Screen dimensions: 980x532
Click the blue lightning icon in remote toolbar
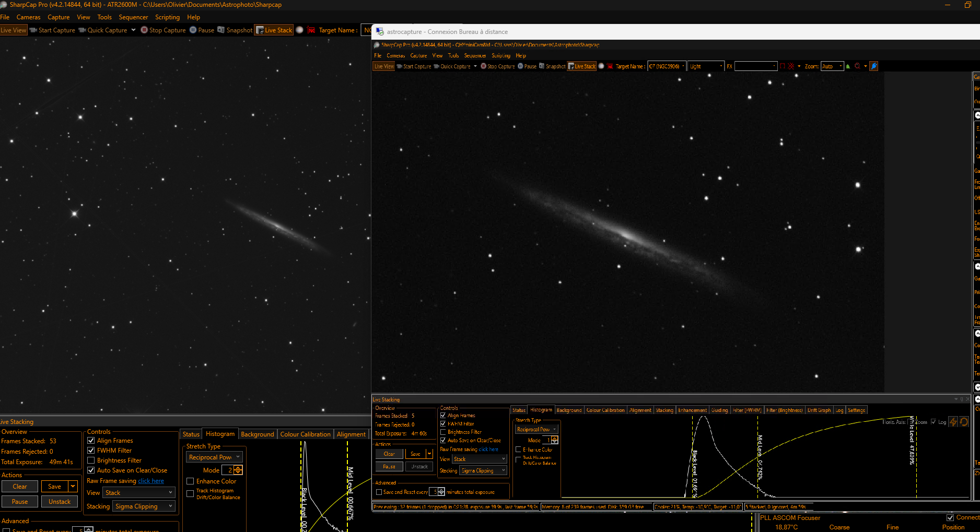tap(874, 66)
